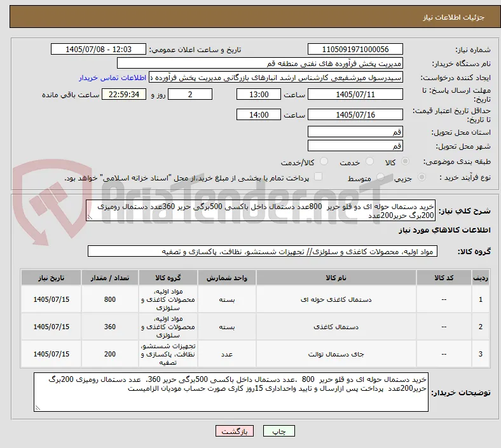Click the unit cell بسته in row 1
The height and width of the screenshot is (448, 501).
coord(227,299)
